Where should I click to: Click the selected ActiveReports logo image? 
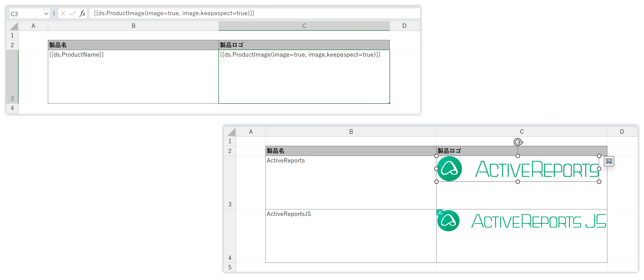(518, 169)
